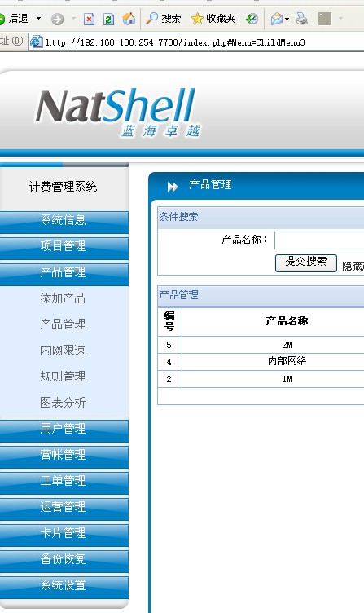
Task: Click the Print icon in toolbar
Action: [301, 19]
